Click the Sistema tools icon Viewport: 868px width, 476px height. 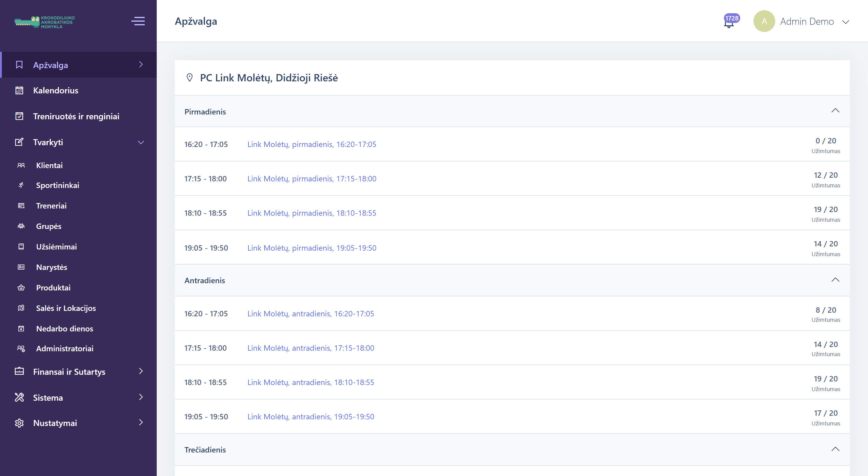point(19,397)
